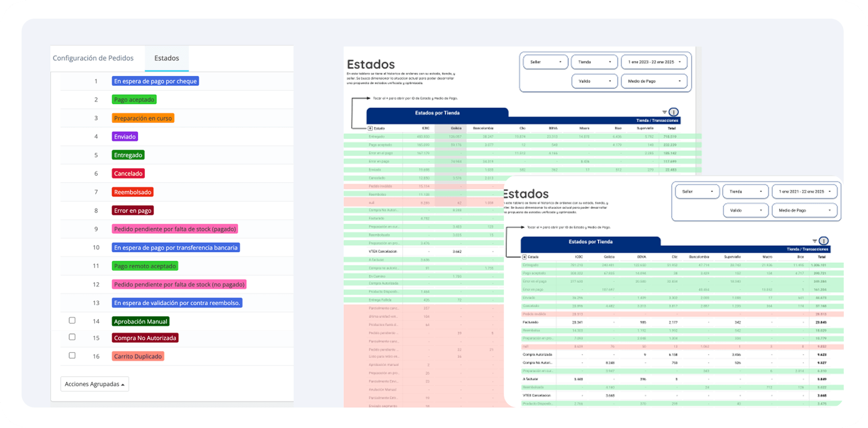Viewport: 868px width, 428px height.
Task: Click 'En espera de validación por contra reembolso.'
Action: (x=177, y=303)
